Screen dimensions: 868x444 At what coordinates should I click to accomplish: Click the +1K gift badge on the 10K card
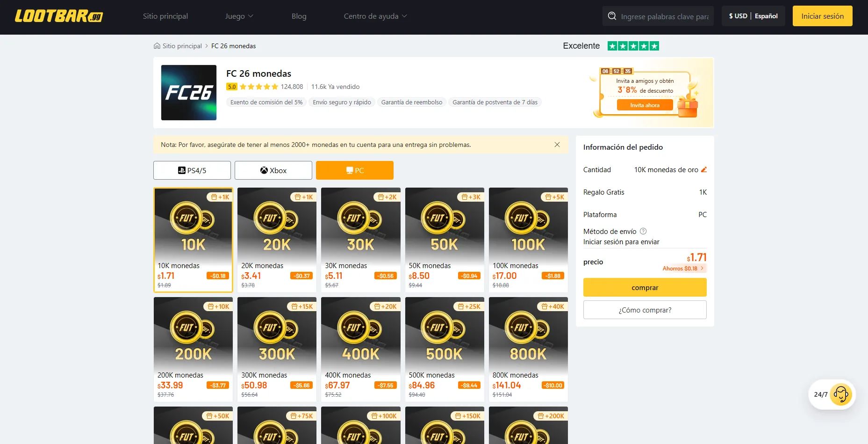tap(220, 197)
